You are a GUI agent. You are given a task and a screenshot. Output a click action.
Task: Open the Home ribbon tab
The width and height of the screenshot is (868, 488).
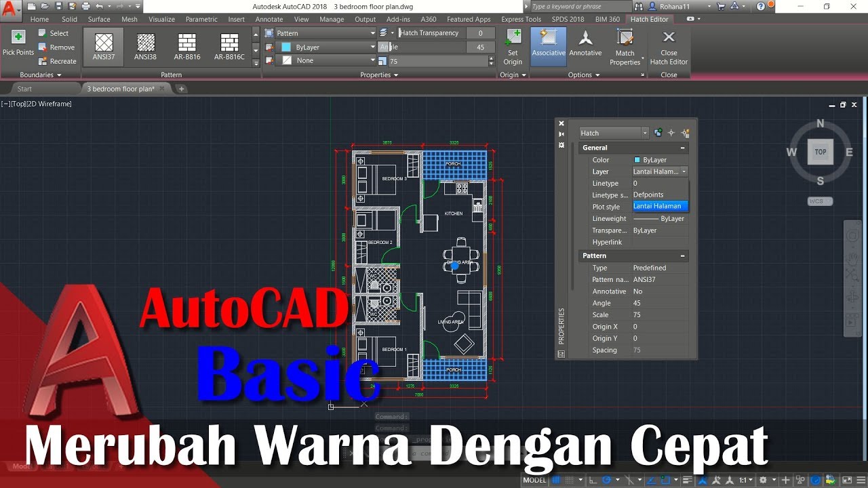(39, 19)
